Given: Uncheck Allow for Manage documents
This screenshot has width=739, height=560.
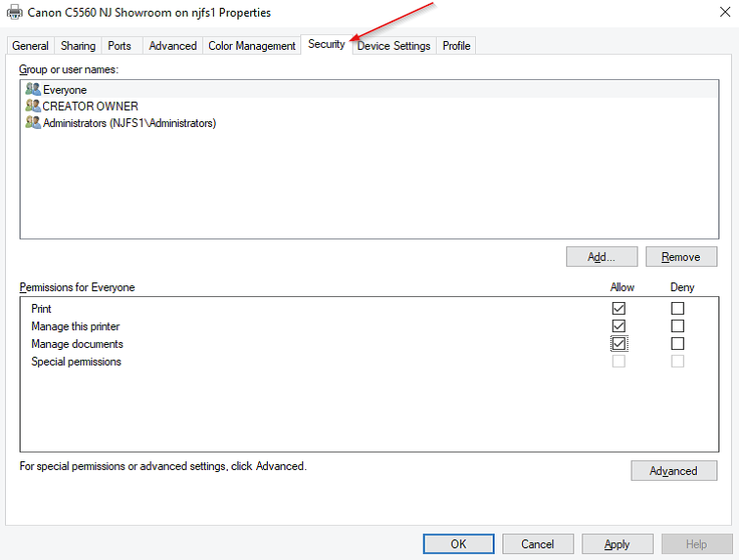Looking at the screenshot, I should pyautogui.click(x=619, y=344).
